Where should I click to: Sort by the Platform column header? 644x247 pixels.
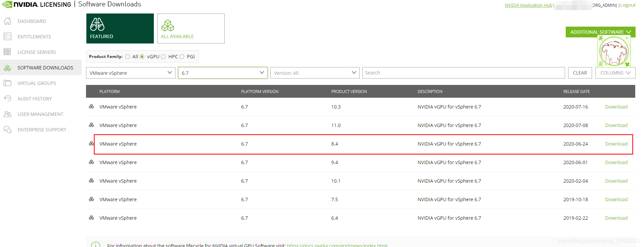109,92
